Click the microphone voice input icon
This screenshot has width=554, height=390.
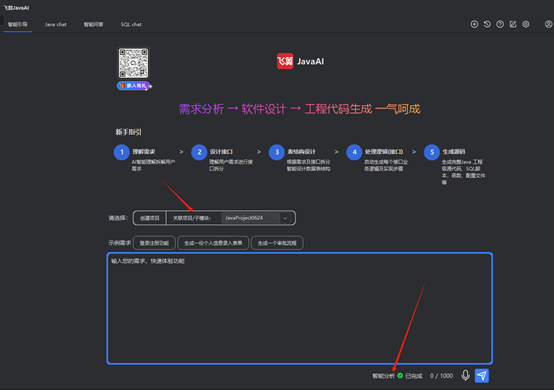tap(466, 376)
